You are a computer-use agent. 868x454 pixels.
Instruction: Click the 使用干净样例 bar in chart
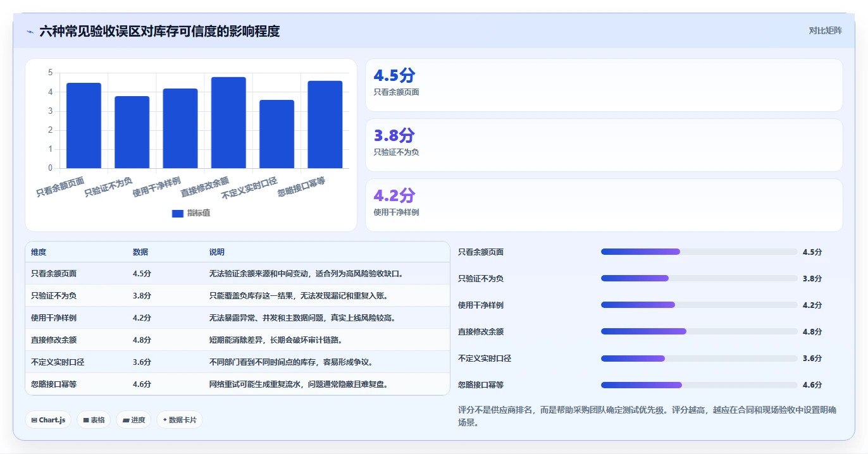coord(180,128)
